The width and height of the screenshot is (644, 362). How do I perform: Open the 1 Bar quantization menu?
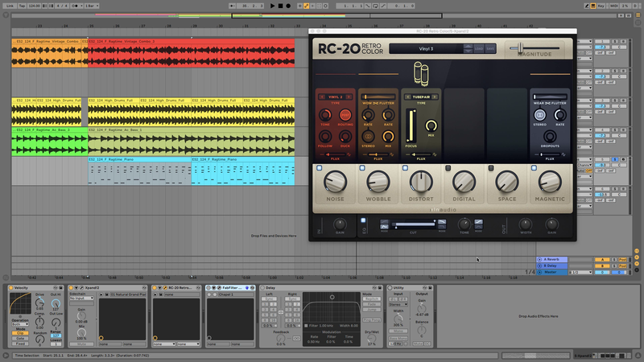click(x=92, y=6)
